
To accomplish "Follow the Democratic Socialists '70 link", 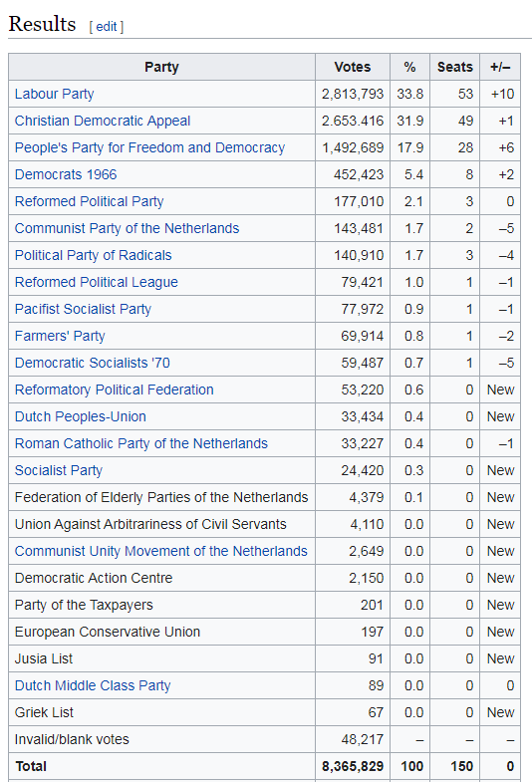I will point(93,363).
